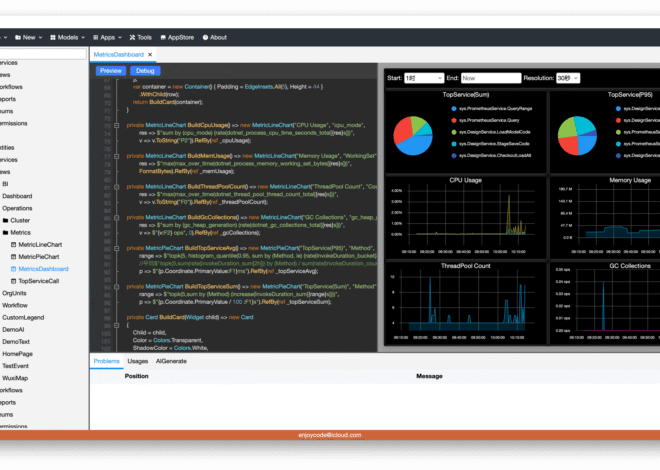
Task: Select OrgUnits in the tree
Action: [x=14, y=294]
